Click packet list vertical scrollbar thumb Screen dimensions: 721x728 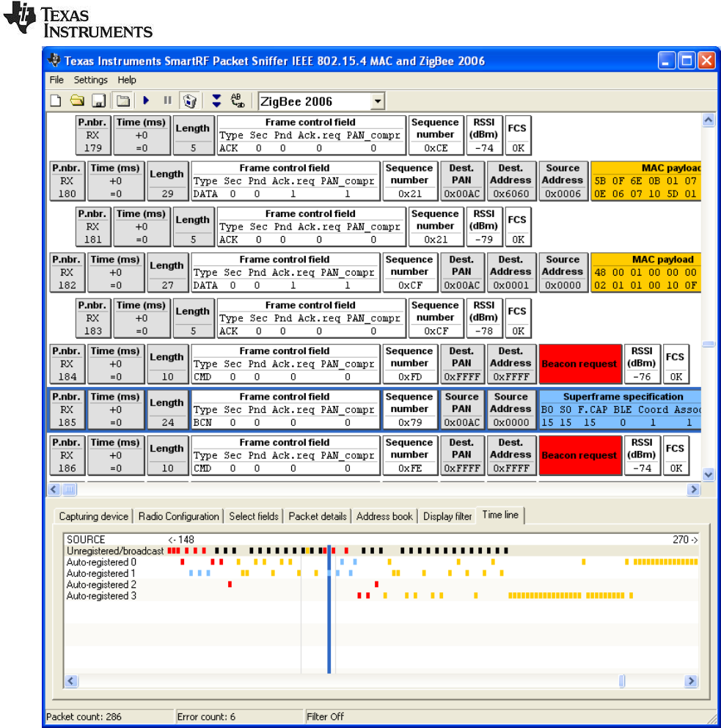708,344
